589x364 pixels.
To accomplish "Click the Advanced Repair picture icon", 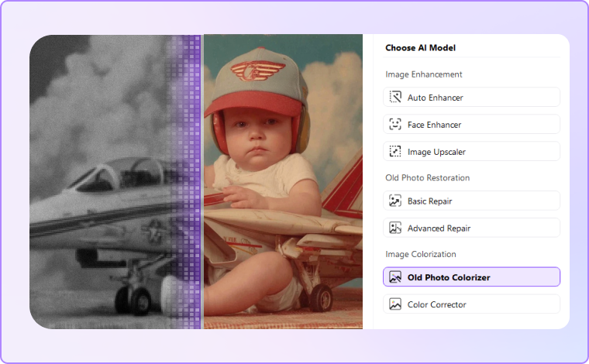I will coord(394,228).
